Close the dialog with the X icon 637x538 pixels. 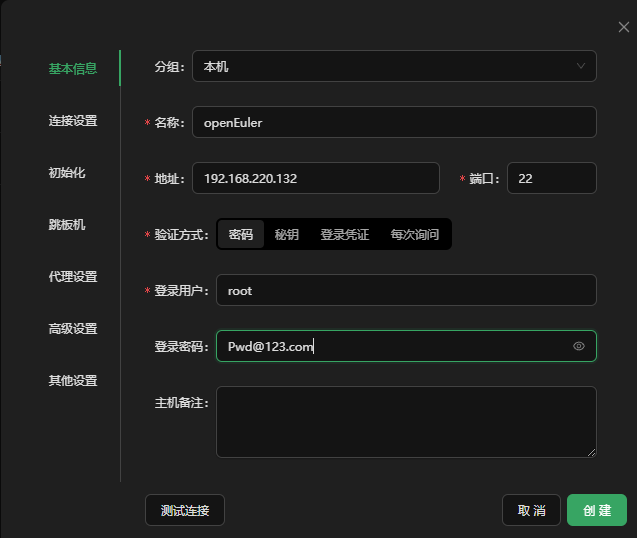[624, 27]
